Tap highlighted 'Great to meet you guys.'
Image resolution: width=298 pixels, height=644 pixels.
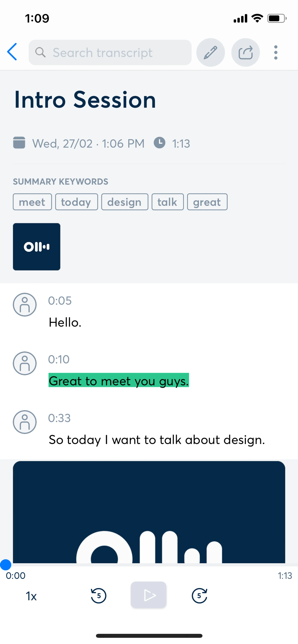click(119, 380)
